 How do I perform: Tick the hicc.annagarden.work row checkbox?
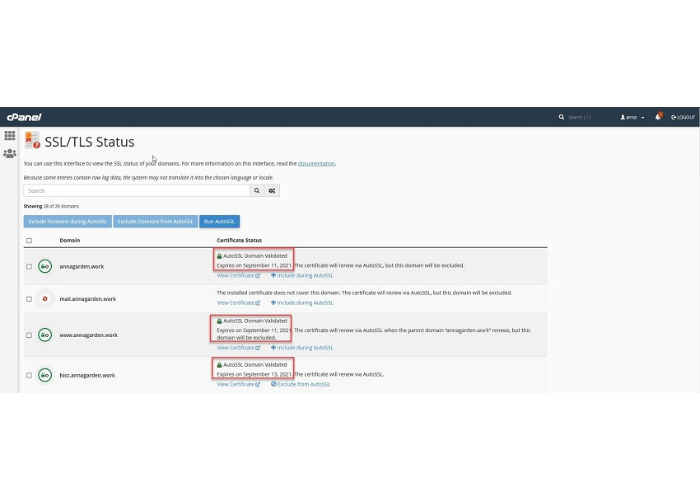(29, 375)
